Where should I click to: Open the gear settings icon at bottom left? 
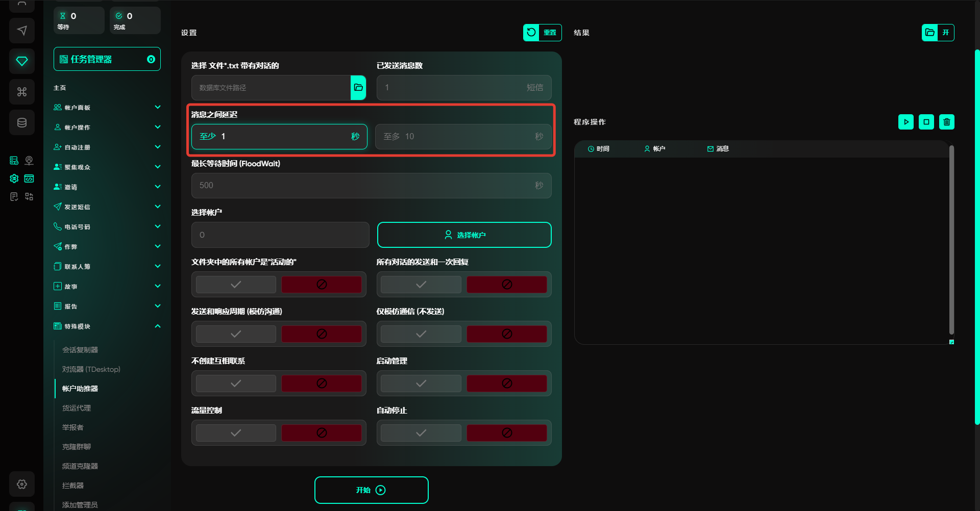(22, 484)
